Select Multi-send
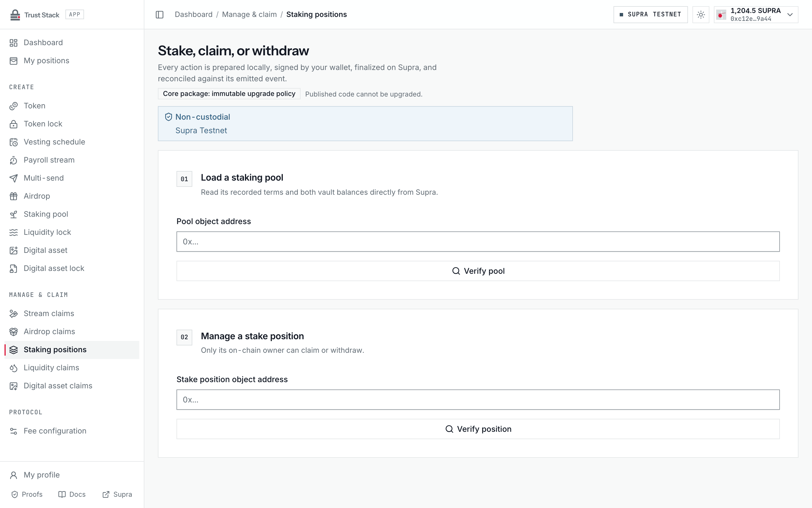812x508 pixels. (x=72, y=178)
